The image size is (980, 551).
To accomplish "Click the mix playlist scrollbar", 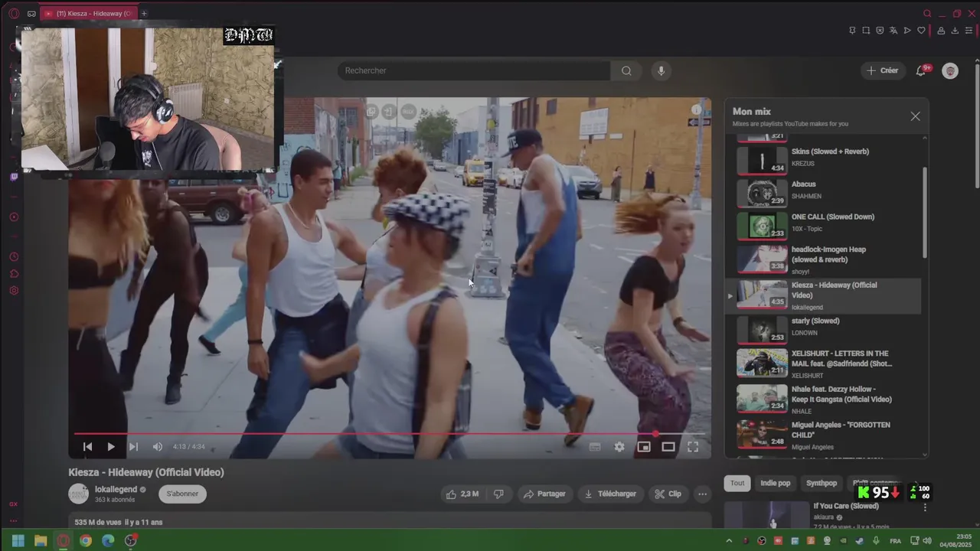I will (x=925, y=212).
